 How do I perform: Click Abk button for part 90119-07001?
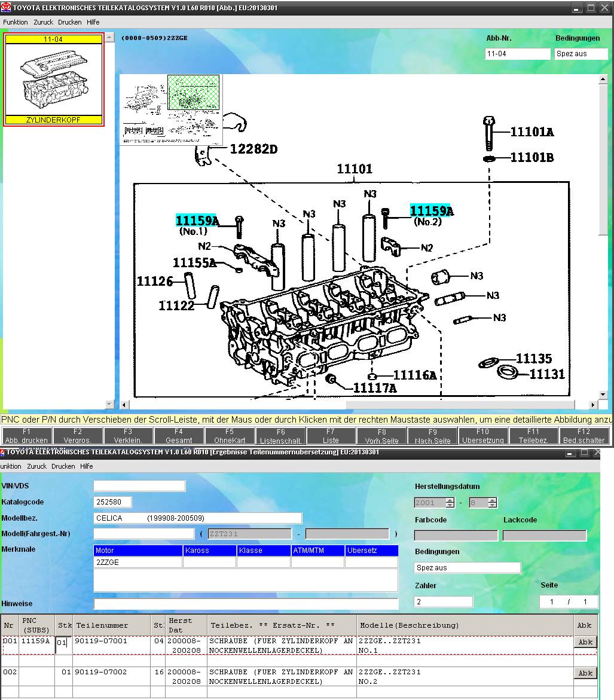(585, 642)
